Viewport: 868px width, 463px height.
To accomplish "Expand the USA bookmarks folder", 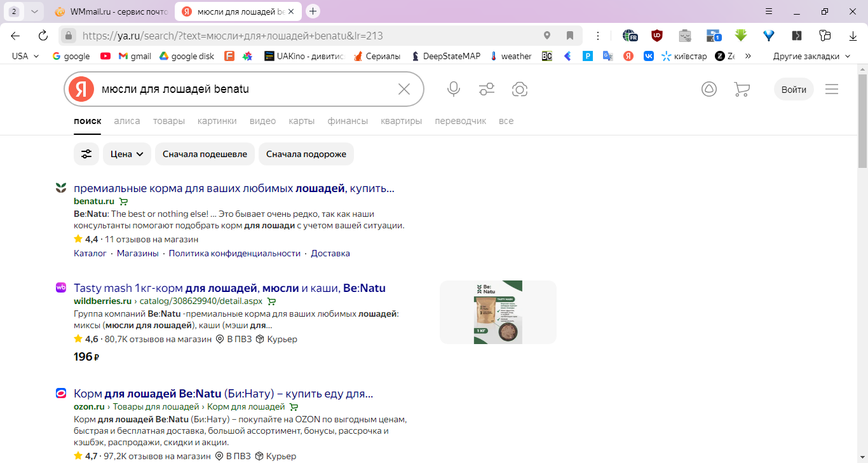I will pos(25,56).
